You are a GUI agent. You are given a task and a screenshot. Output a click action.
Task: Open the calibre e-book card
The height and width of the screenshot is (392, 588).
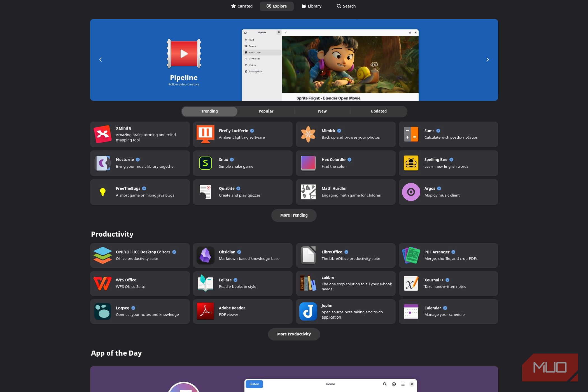(346, 283)
